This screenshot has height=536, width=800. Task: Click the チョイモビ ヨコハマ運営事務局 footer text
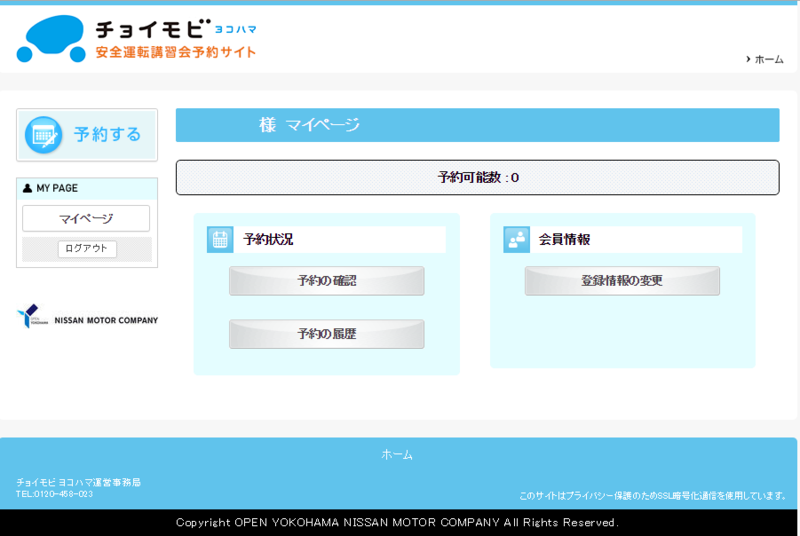point(79,482)
